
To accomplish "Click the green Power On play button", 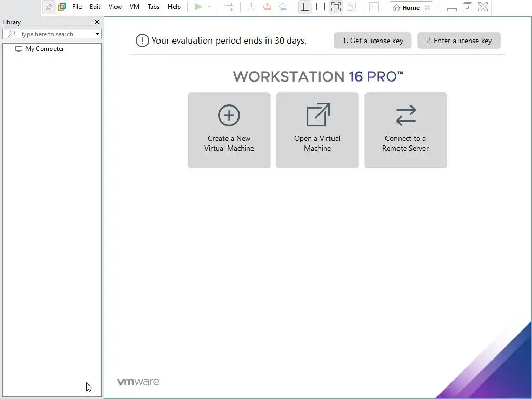I will tap(198, 7).
